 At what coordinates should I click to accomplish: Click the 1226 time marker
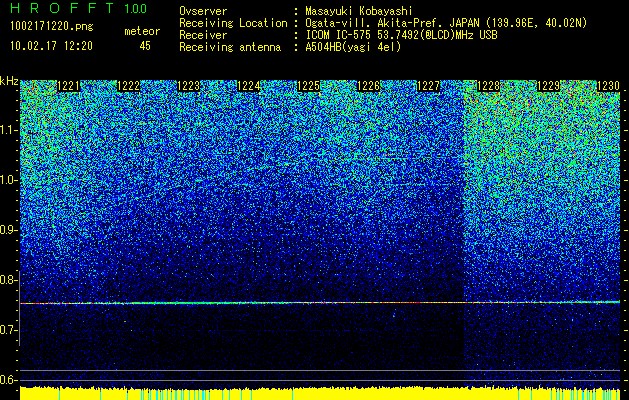tap(368, 86)
